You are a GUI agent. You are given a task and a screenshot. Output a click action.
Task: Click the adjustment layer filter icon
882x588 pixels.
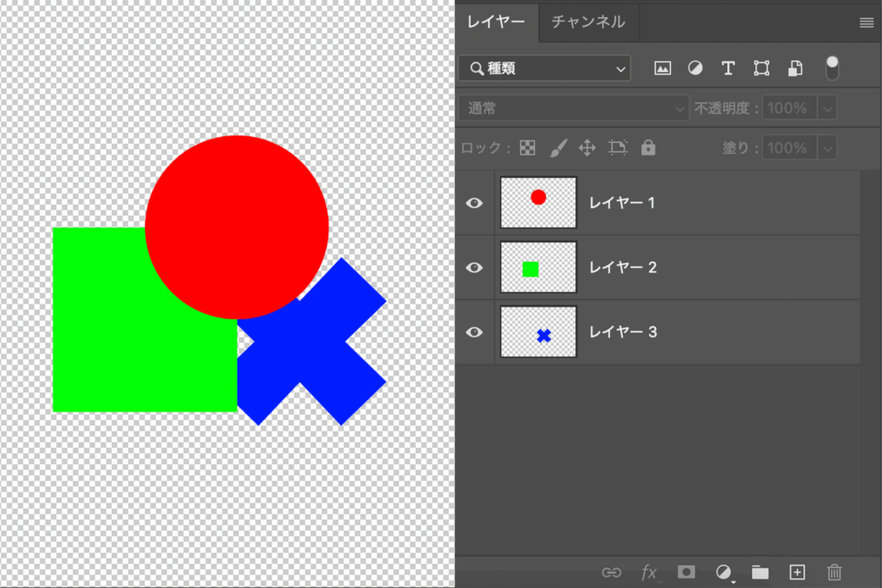pos(695,68)
